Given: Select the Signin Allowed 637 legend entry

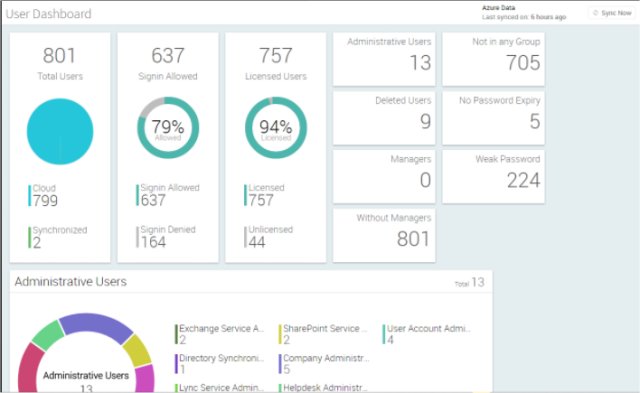Looking at the screenshot, I should (168, 195).
